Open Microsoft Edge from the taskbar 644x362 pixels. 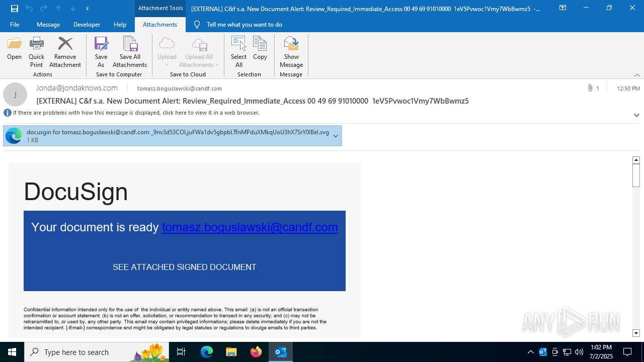(x=207, y=352)
